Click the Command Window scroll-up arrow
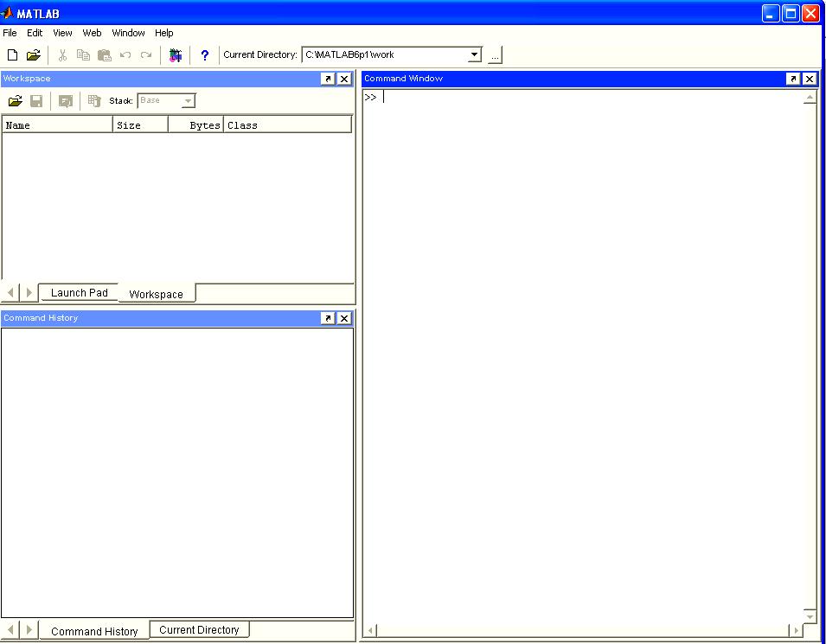 coord(810,98)
